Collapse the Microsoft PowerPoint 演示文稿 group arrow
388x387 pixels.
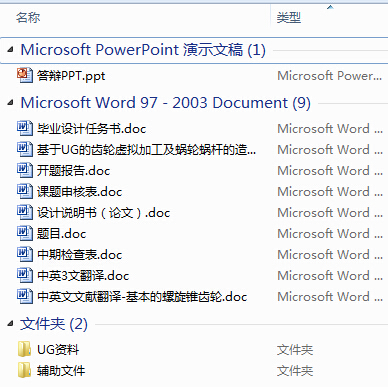click(x=11, y=50)
